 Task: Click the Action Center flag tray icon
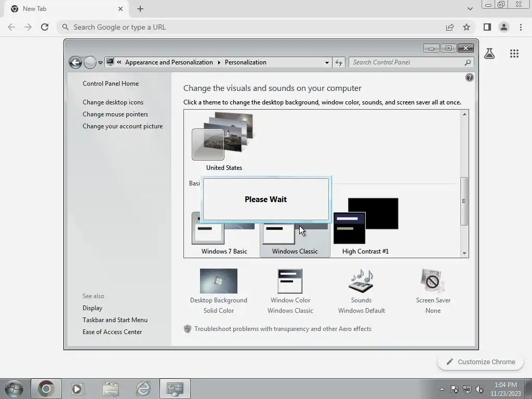(454, 389)
